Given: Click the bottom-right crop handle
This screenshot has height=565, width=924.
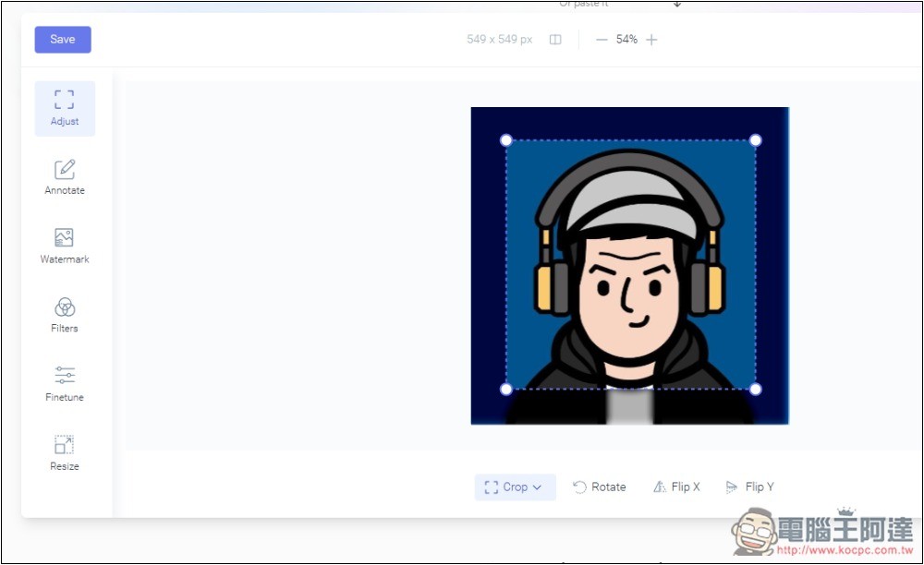Looking at the screenshot, I should click(x=755, y=389).
